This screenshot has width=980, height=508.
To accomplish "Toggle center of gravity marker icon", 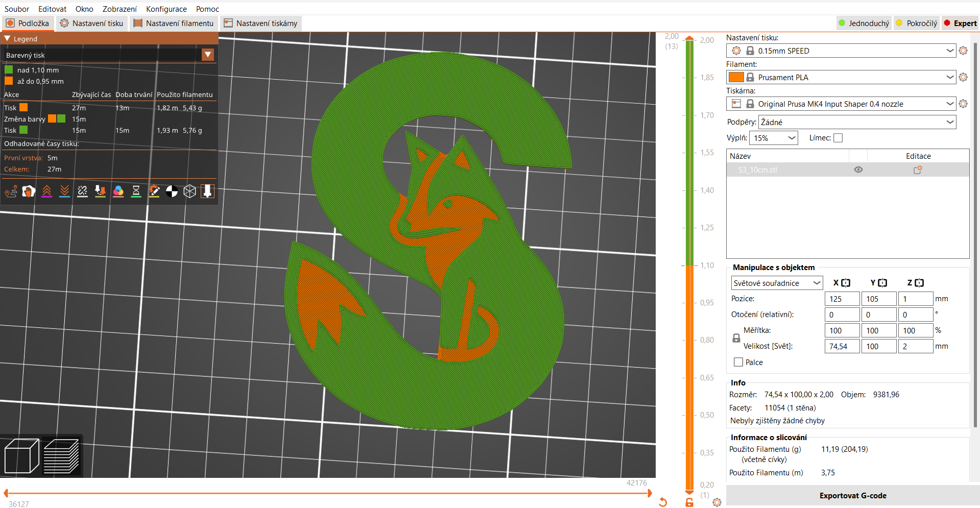I will 172,191.
